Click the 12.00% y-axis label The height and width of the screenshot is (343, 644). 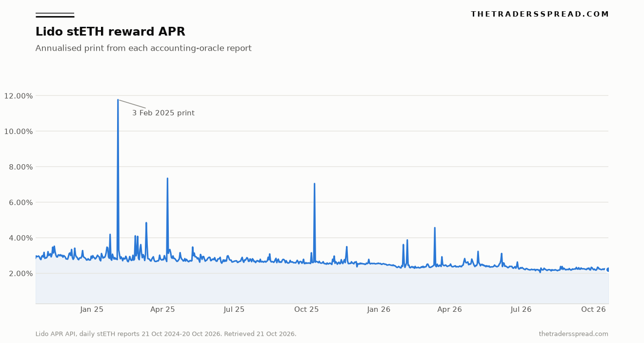click(18, 96)
